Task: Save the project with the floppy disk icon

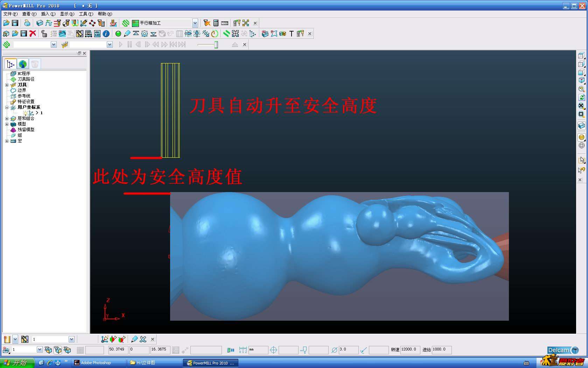Action: tap(15, 23)
